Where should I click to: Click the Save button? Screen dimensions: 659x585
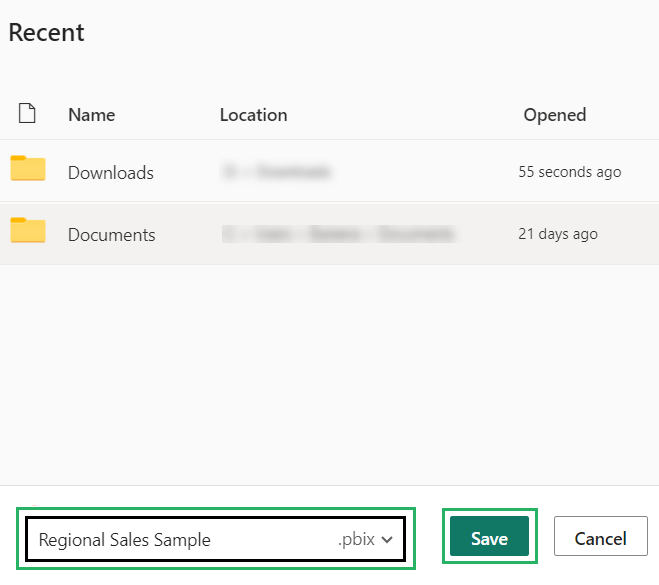tap(489, 538)
